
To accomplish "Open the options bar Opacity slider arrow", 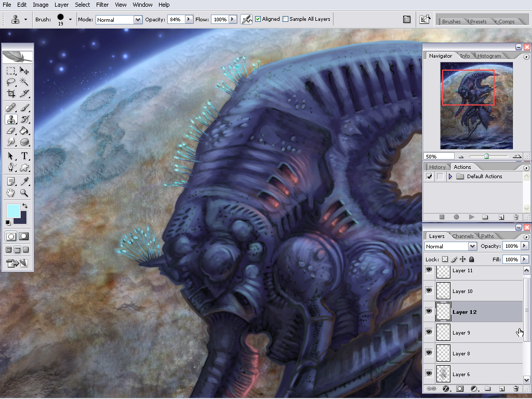I will point(189,19).
